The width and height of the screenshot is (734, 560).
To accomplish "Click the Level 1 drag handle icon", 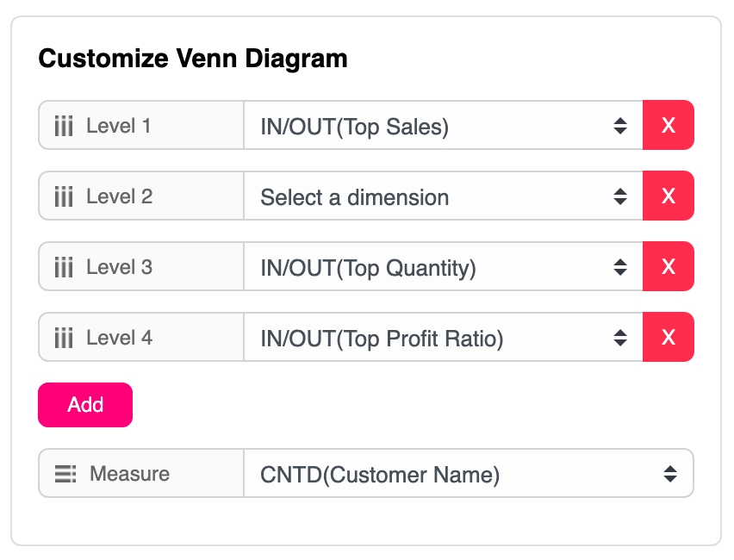I will click(x=64, y=127).
